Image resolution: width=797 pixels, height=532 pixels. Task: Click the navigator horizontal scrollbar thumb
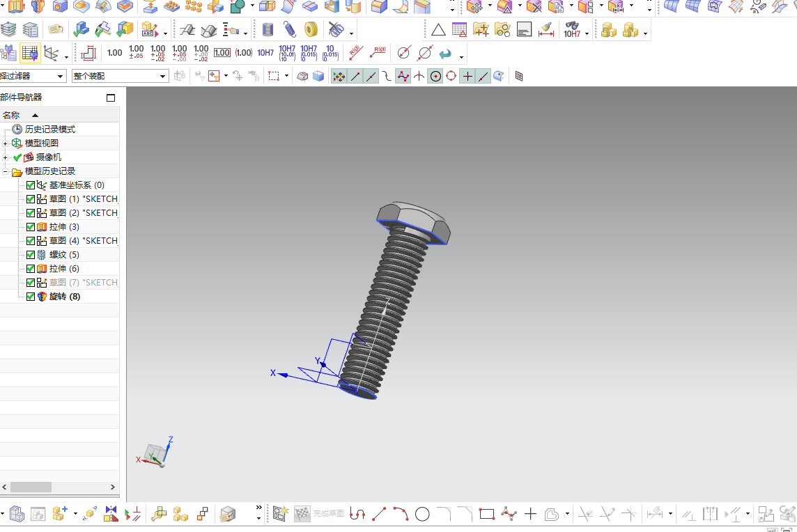tap(31, 487)
